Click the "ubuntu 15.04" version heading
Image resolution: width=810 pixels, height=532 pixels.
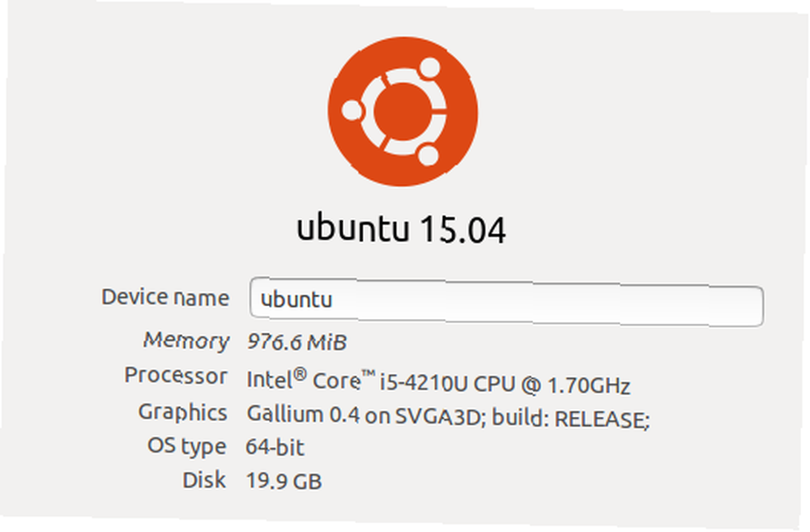point(402,229)
